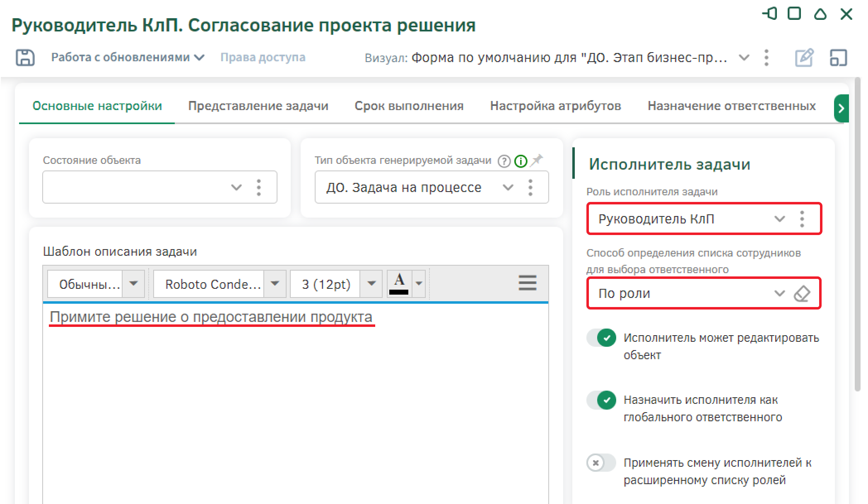Switch to 'Срок выполнения' tab

point(409,106)
